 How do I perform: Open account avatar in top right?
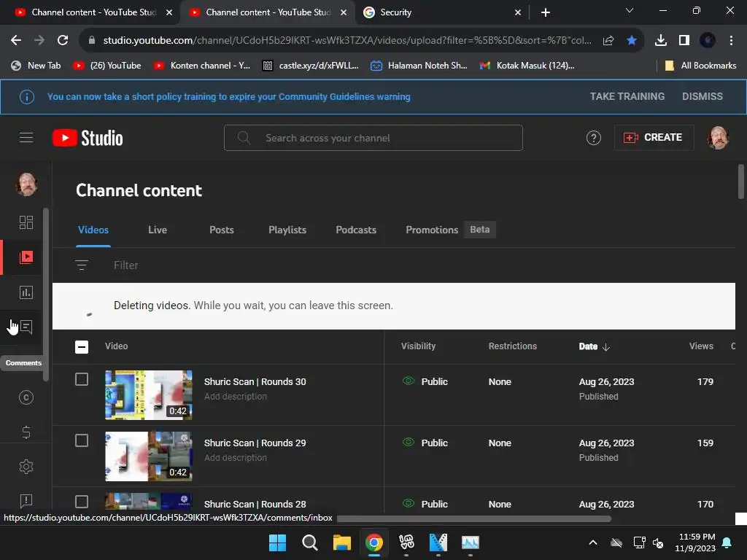(719, 138)
